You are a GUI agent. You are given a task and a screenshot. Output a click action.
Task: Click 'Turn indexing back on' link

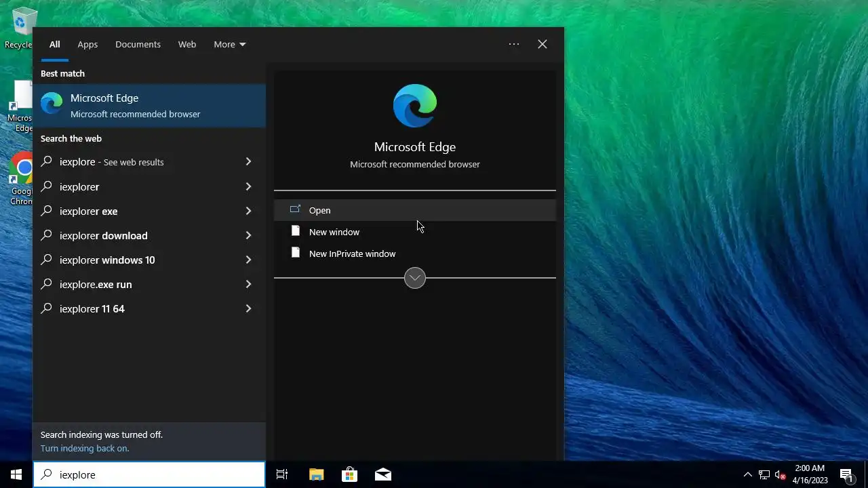point(85,448)
